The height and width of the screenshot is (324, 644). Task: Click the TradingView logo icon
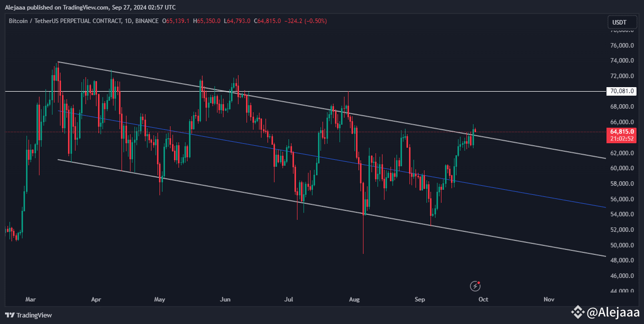click(10, 315)
